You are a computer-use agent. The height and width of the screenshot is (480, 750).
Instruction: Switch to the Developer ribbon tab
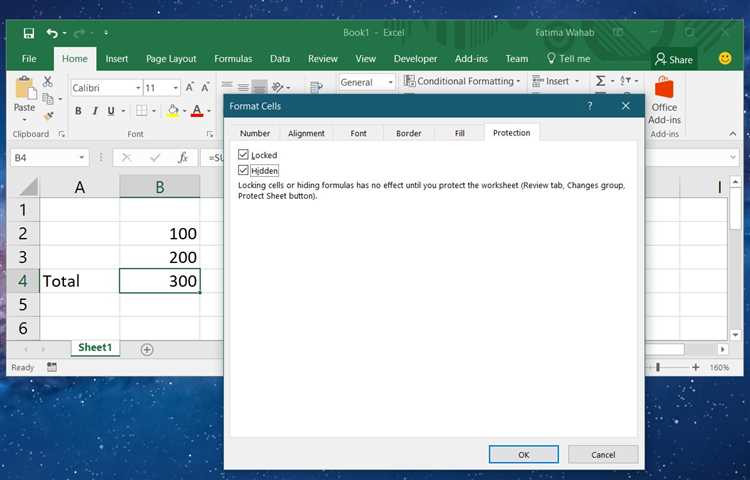415,58
